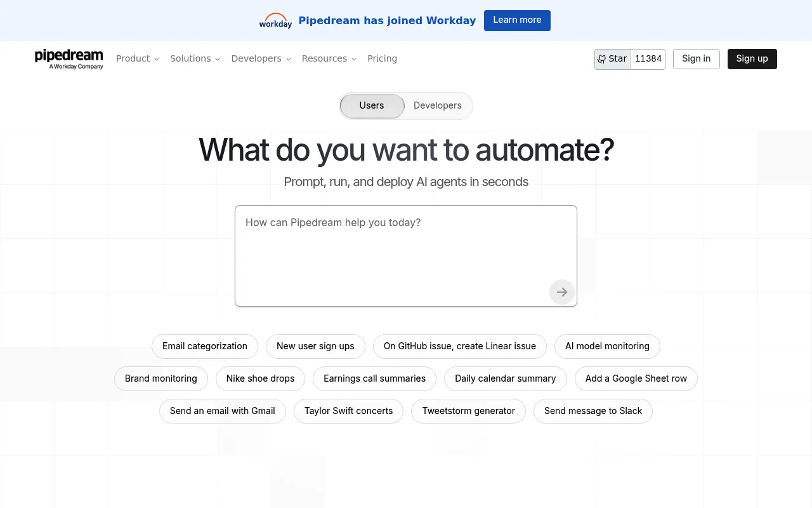Click the Workday logo in the banner
The height and width of the screenshot is (508, 812).
pyautogui.click(x=275, y=20)
